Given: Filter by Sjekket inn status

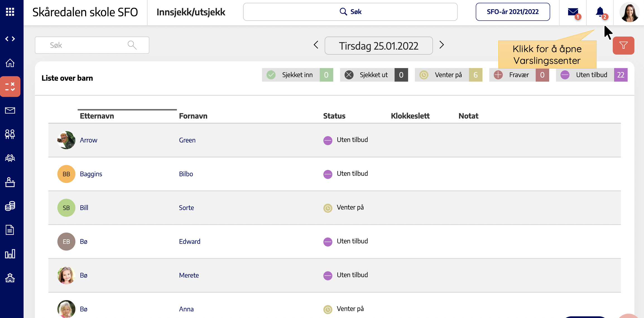Looking at the screenshot, I should 297,75.
